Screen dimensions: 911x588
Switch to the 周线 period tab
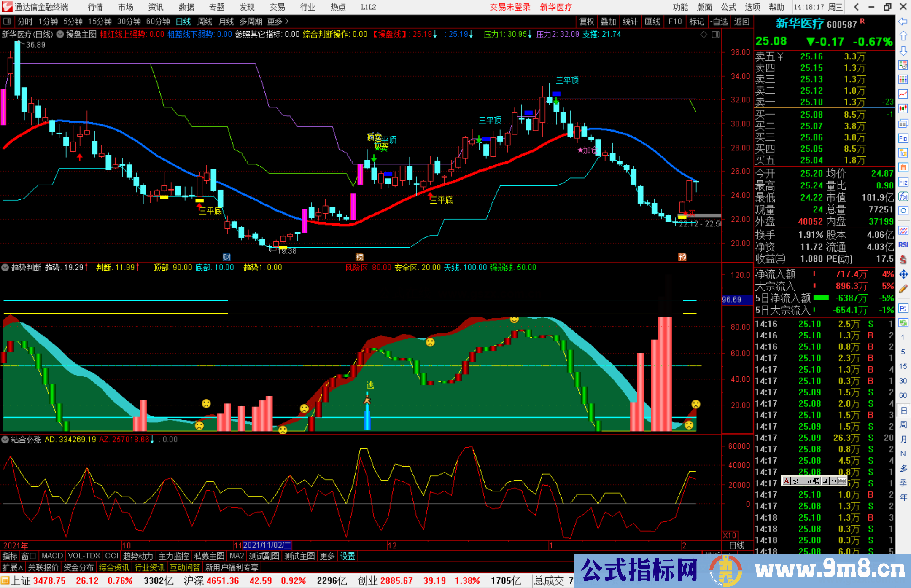tap(205, 21)
